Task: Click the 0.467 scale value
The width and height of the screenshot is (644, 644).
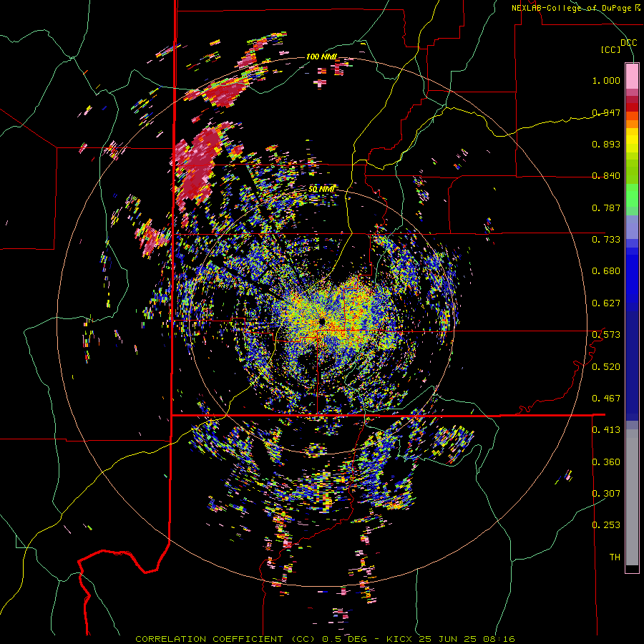Action: 606,399
